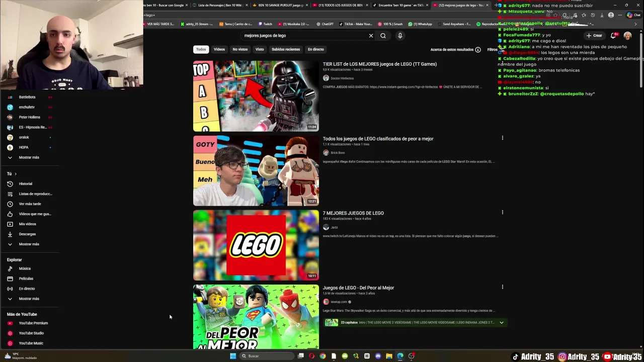Click the YouTube search magnifier button

(383, 36)
